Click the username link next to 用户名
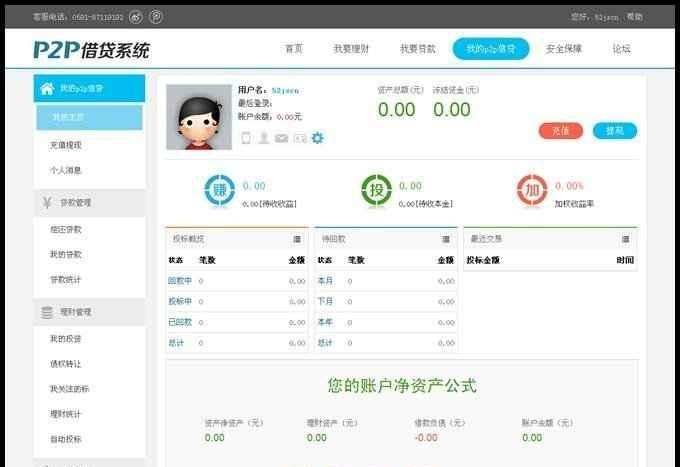 point(285,90)
